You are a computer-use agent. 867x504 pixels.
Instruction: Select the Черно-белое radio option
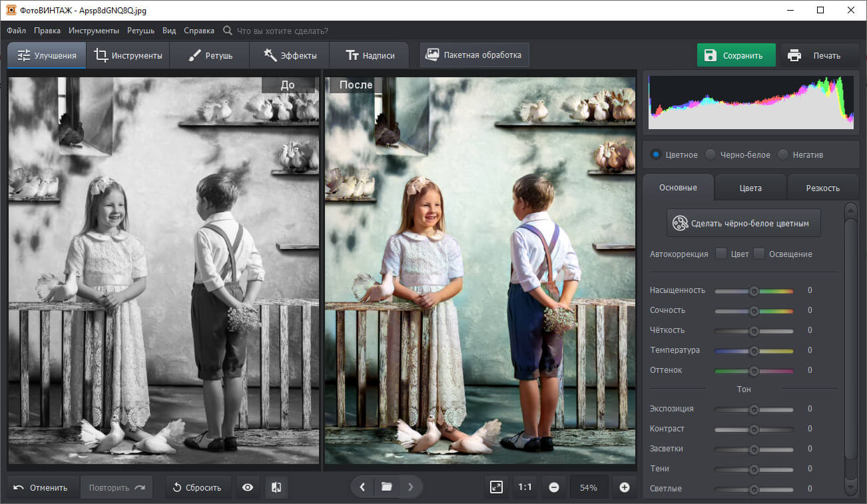coord(711,154)
